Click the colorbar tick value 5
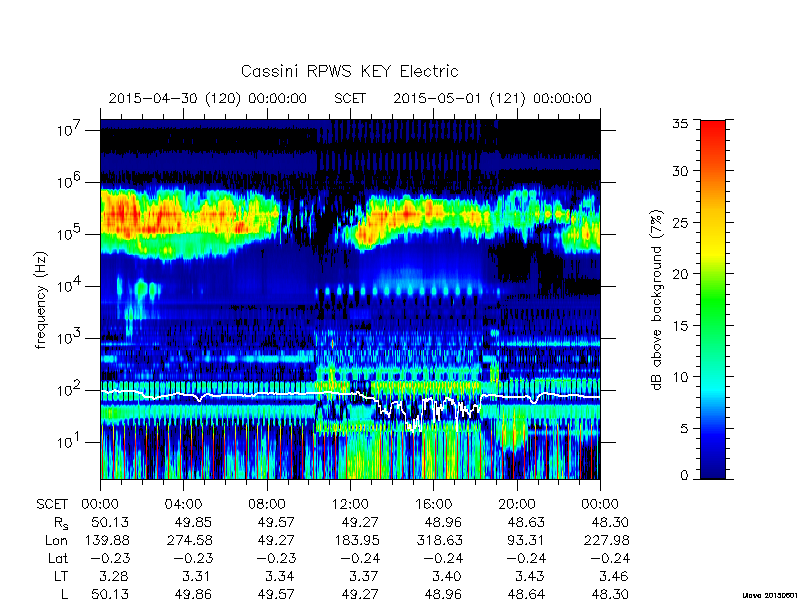This screenshot has height=600, width=800. pyautogui.click(x=684, y=428)
